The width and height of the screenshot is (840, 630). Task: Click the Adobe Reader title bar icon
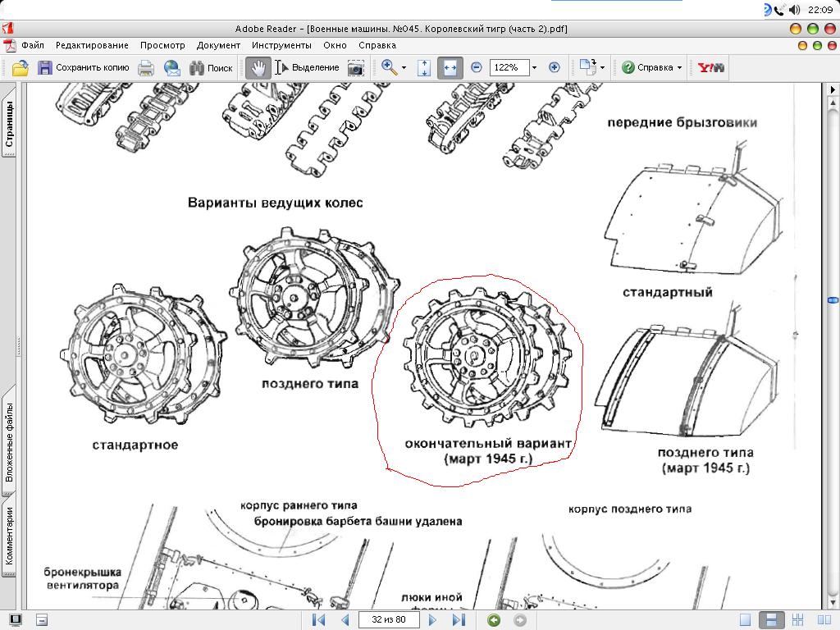(x=7, y=28)
